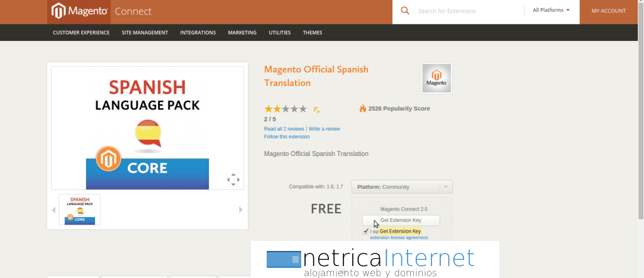Open the extension license agreement link
Viewport: 644px width, 278px height.
click(x=399, y=238)
